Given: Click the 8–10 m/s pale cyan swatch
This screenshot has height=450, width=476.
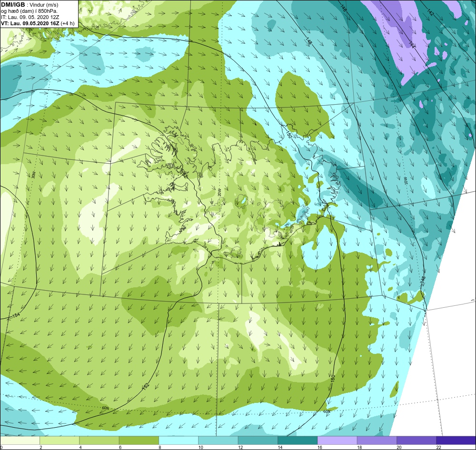Looking at the screenshot, I should pos(178,440).
